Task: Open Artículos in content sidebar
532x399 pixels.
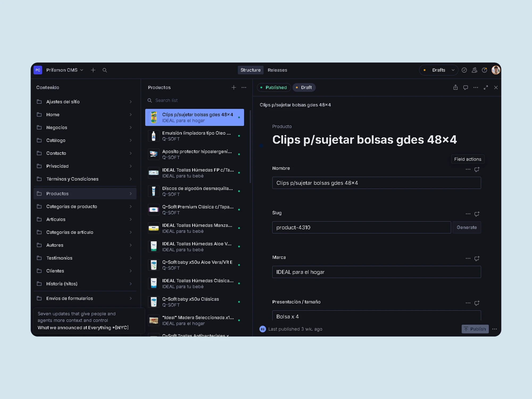Action: [x=85, y=219]
